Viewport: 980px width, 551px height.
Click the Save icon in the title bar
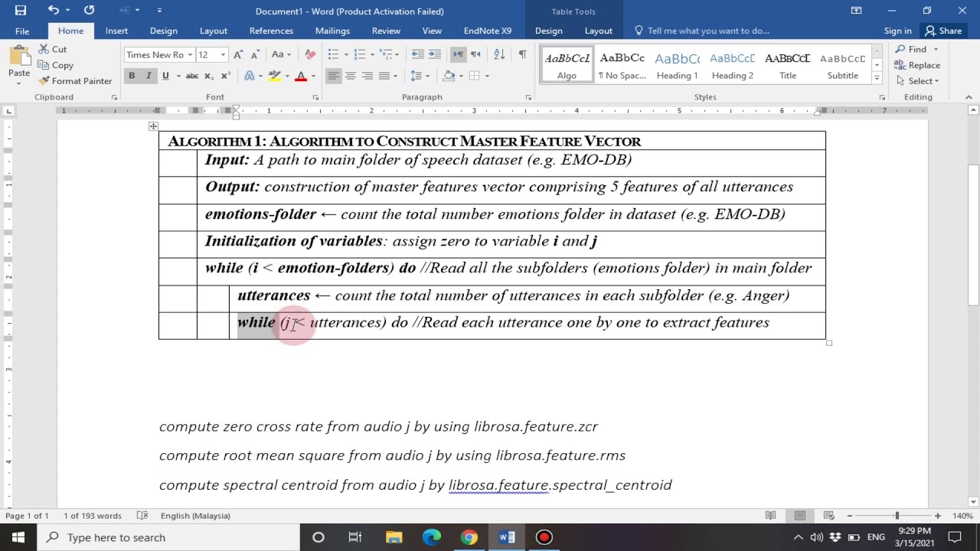click(x=21, y=10)
